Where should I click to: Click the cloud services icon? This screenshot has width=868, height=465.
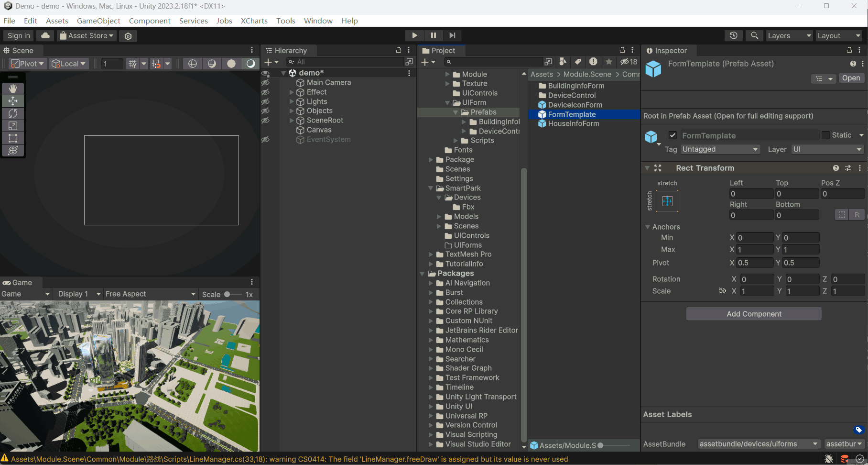[x=45, y=35]
